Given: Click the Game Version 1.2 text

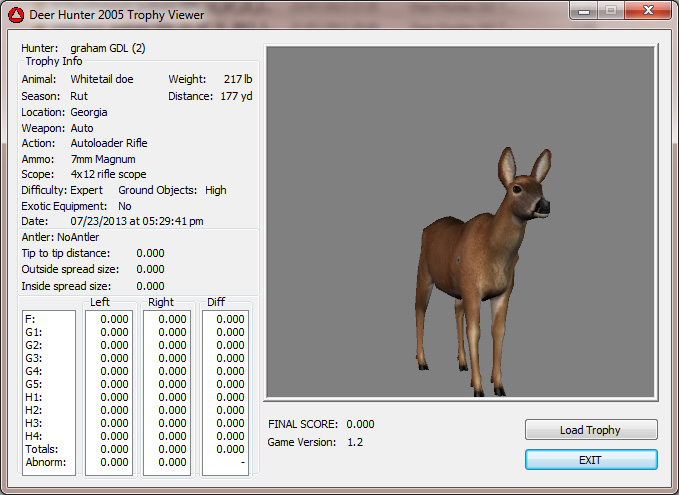Looking at the screenshot, I should click(355, 442).
